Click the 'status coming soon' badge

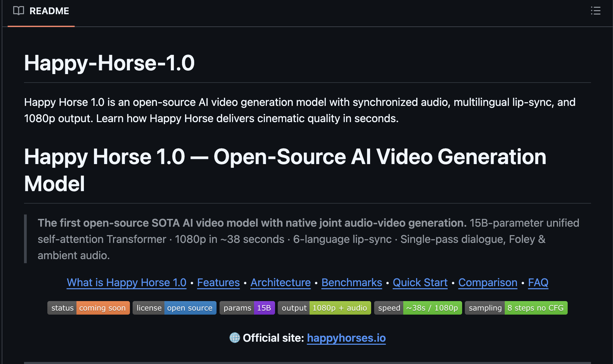[x=88, y=308]
